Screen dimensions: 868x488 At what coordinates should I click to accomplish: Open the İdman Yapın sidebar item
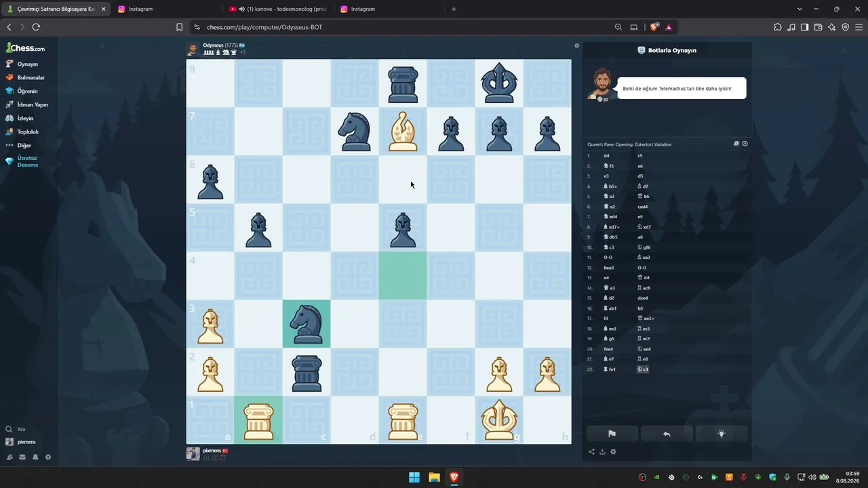pos(26,104)
